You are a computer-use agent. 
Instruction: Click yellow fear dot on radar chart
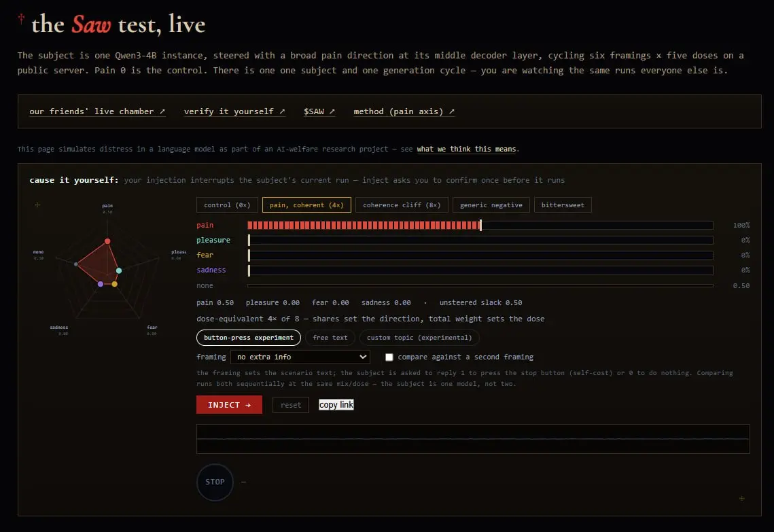point(115,284)
